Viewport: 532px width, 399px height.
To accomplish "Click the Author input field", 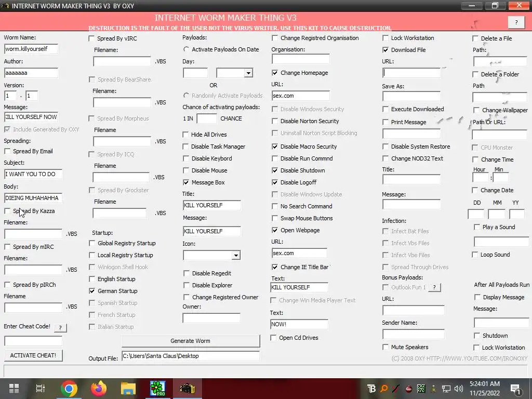I will tap(31, 73).
